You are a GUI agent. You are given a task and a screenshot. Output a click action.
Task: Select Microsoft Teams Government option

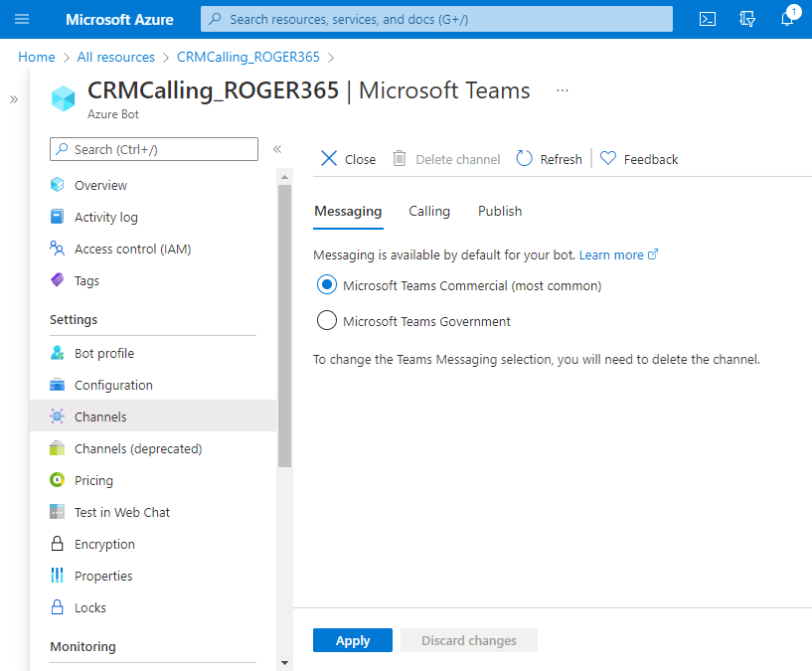(327, 321)
